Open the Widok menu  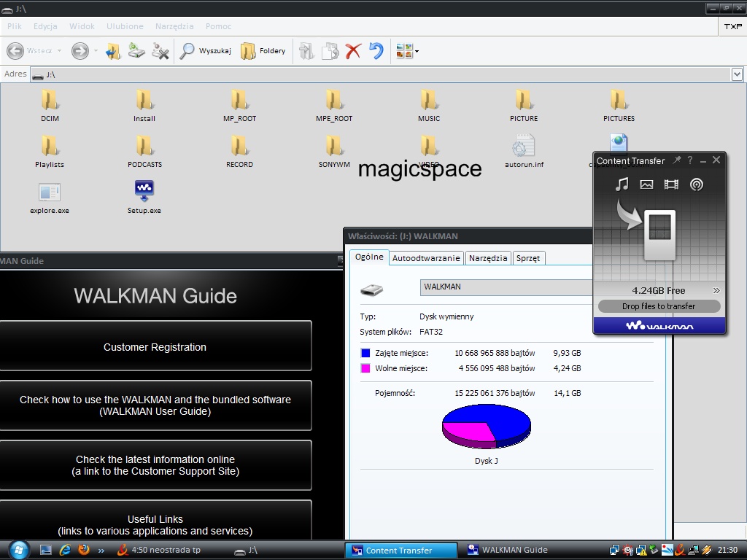[82, 26]
